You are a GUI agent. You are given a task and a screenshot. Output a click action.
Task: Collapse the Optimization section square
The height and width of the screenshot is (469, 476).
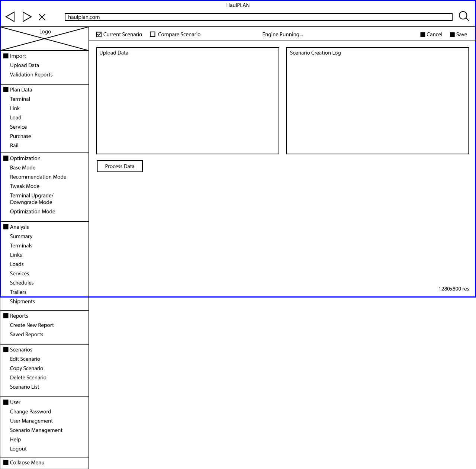click(x=6, y=158)
